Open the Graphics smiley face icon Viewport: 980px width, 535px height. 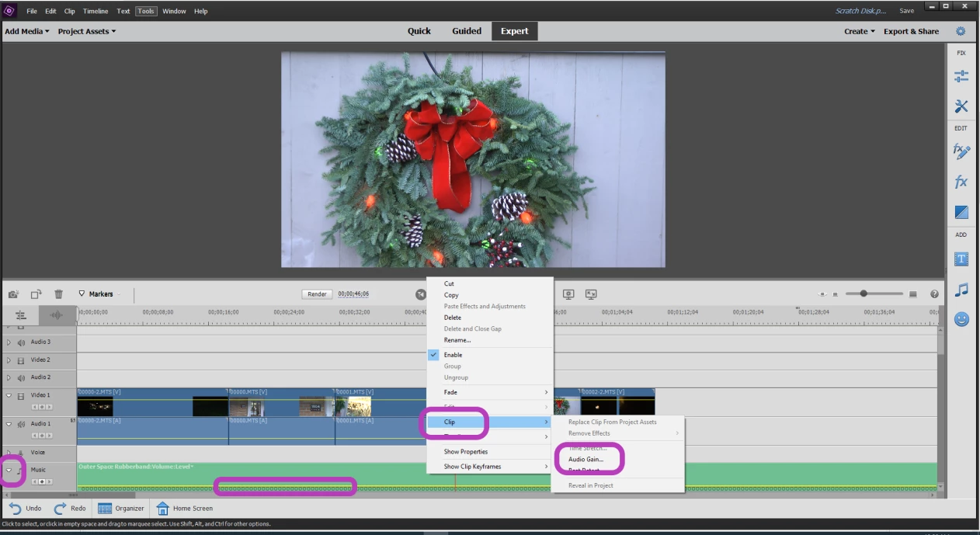(961, 318)
